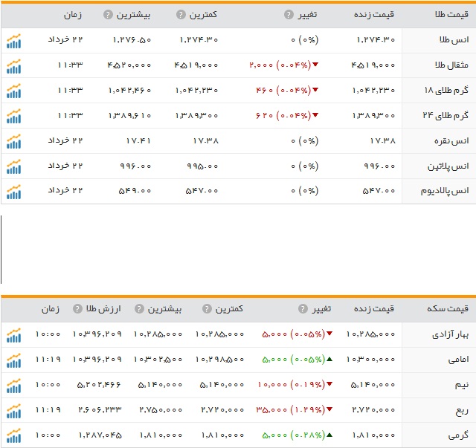Click the قیمت طلا table header
Image resolution: width=476 pixels, height=448 pixels.
point(451,14)
